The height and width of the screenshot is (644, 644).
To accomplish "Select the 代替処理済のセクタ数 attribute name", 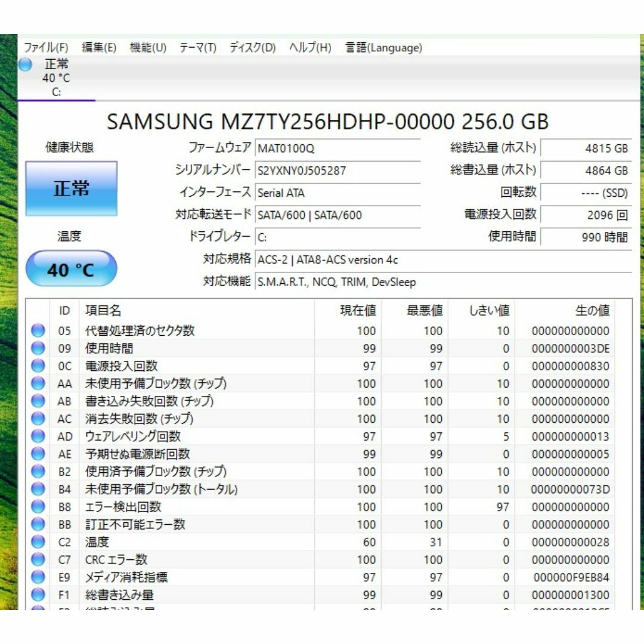I will 140,330.
